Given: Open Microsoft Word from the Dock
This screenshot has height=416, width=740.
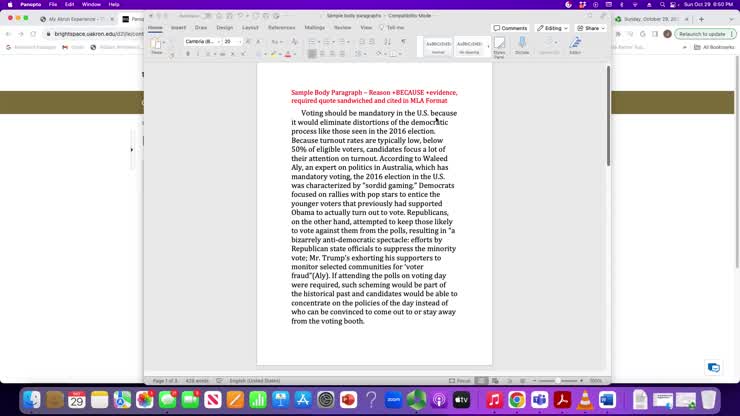Looking at the screenshot, I should click(607, 400).
